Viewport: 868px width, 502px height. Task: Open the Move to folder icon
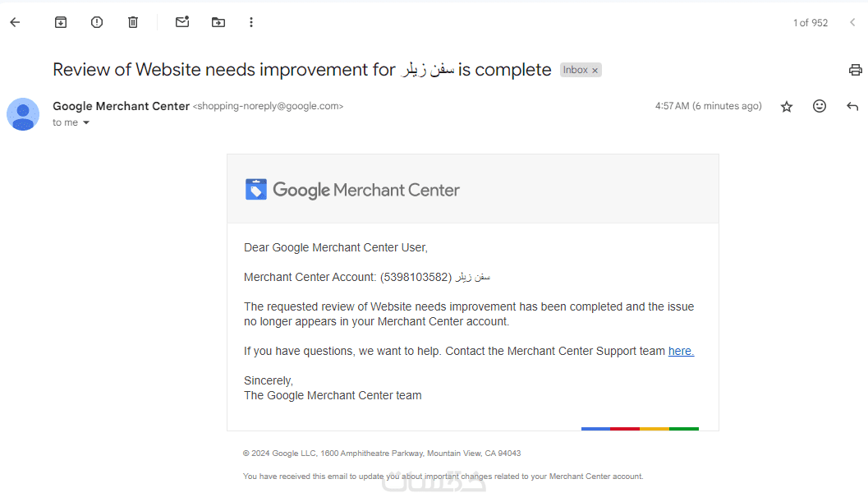(x=218, y=22)
